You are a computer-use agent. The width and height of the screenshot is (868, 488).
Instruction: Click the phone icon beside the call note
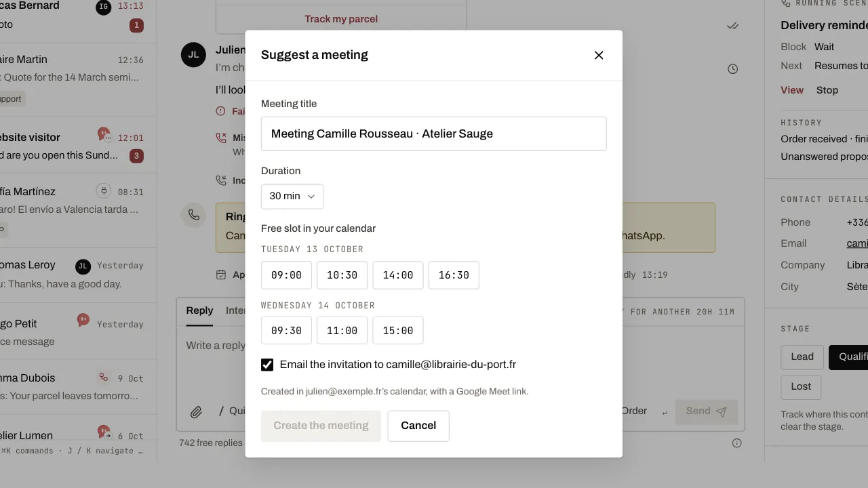click(x=194, y=215)
